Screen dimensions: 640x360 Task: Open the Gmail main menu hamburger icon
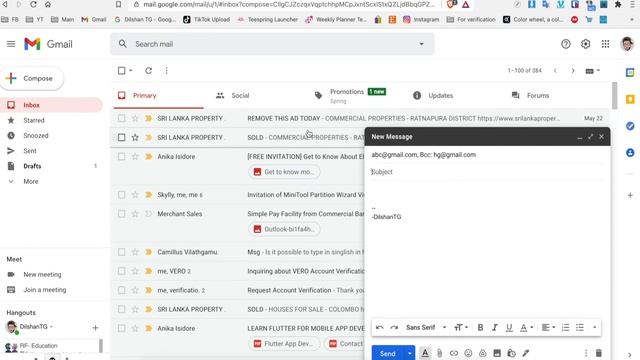pyautogui.click(x=11, y=44)
